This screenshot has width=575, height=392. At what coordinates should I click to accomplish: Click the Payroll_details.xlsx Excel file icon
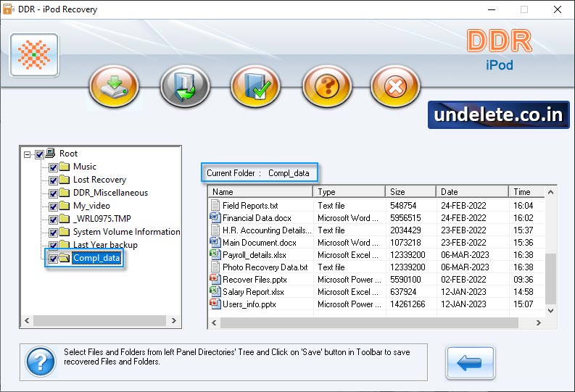215,254
